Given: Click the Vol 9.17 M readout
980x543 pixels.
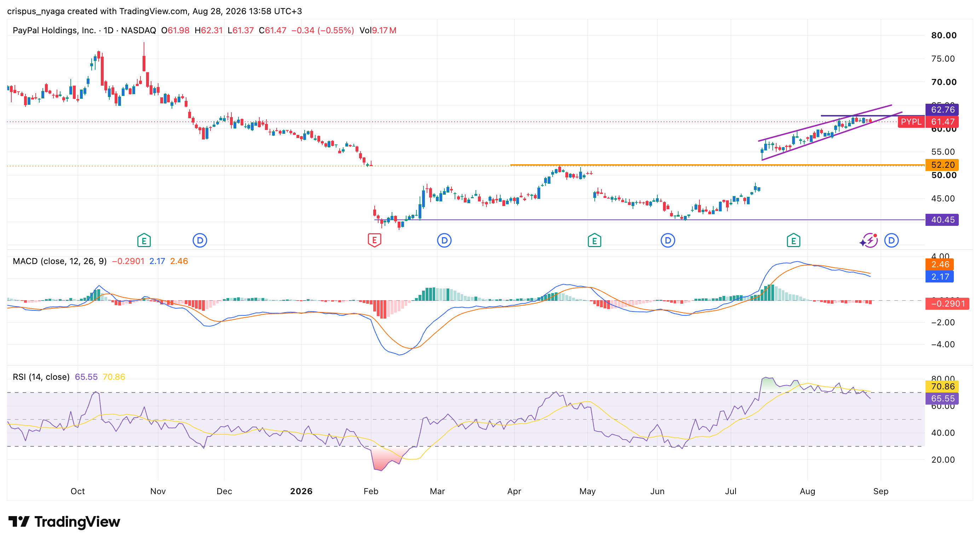Looking at the screenshot, I should 378,30.
